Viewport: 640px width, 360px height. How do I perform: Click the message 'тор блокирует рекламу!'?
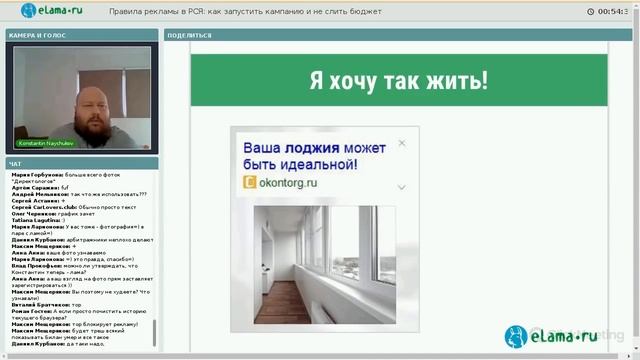[x=75, y=324]
